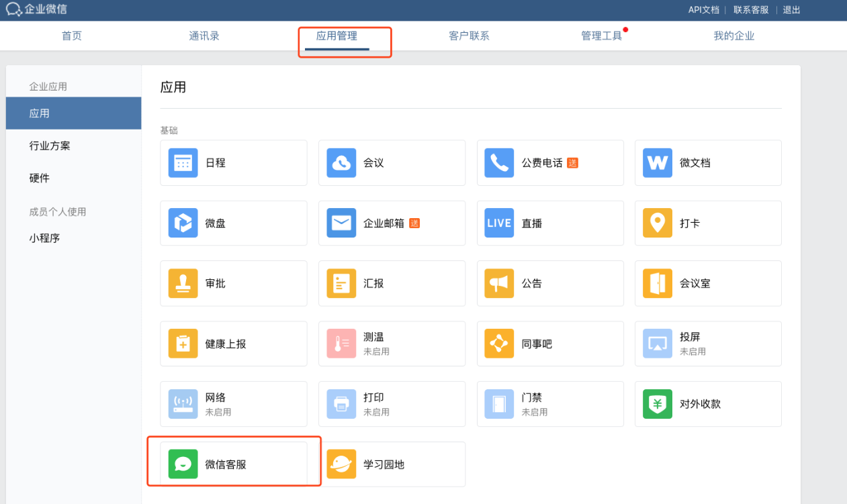847x504 pixels.
Task: Click the 审批 stamp icon
Action: pyautogui.click(x=183, y=284)
